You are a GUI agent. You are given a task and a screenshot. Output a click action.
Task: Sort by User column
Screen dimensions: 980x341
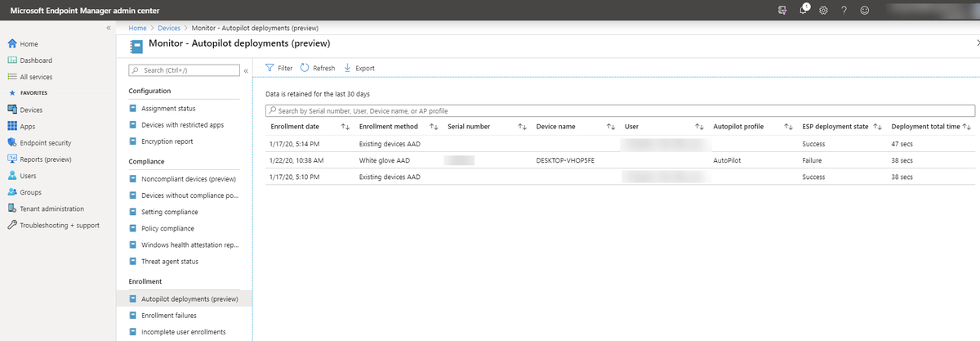[699, 127]
